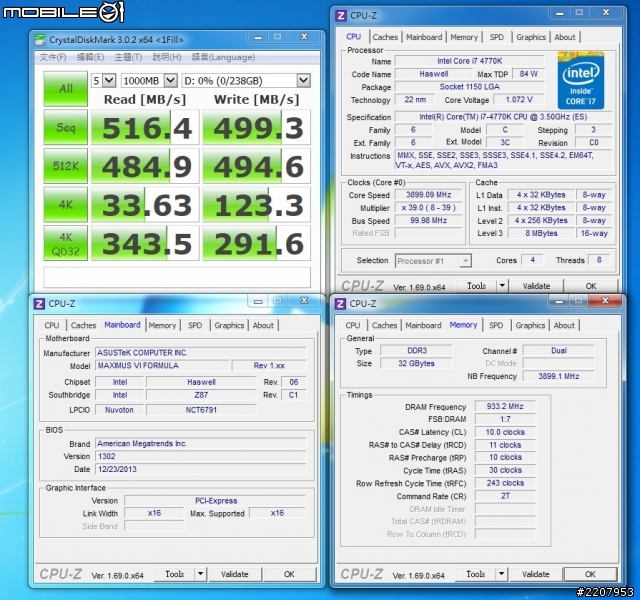Switch to Caches tab in top-right CPU-Z
The image size is (640, 600).
385,37
